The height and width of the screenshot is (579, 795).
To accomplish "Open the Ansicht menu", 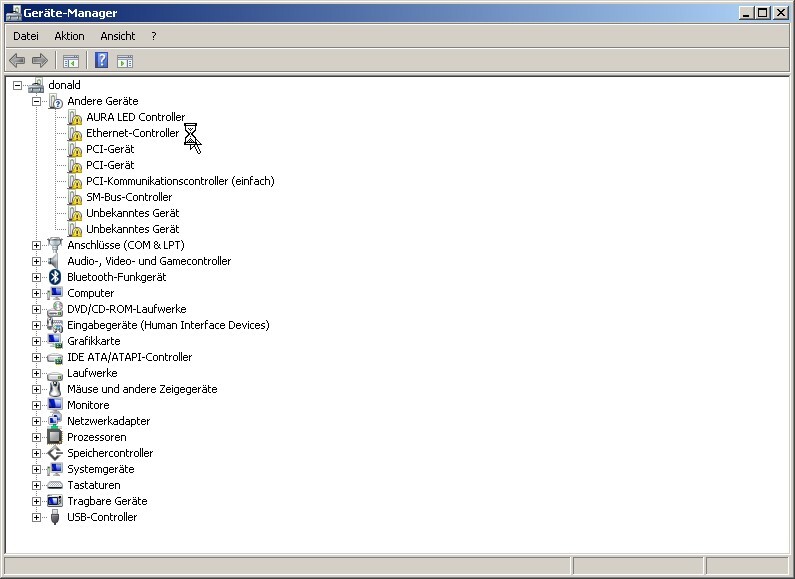I will pos(117,36).
